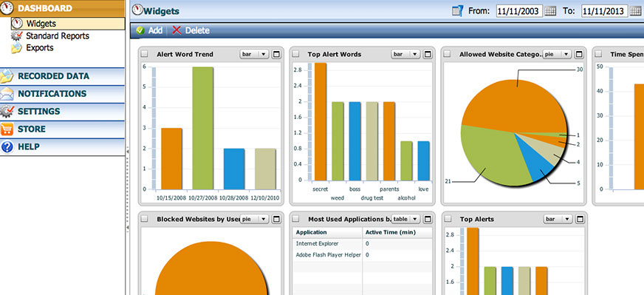This screenshot has width=644, height=295.
Task: Maximize the Allowed Website Categories widget
Action: pos(579,54)
